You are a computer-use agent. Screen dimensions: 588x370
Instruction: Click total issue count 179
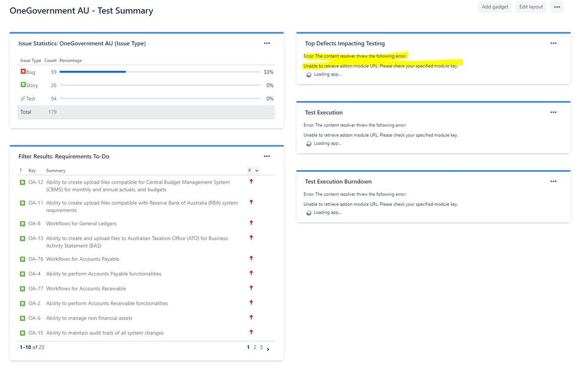point(52,112)
